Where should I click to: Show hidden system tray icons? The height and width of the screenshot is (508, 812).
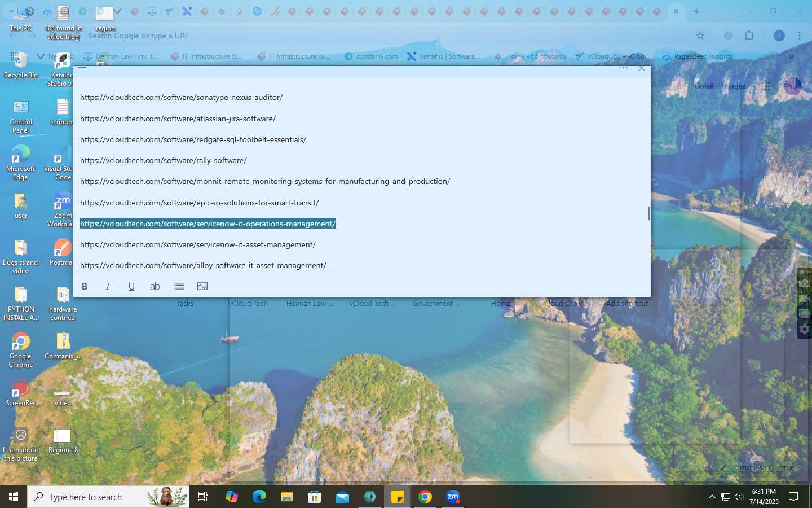pyautogui.click(x=712, y=497)
